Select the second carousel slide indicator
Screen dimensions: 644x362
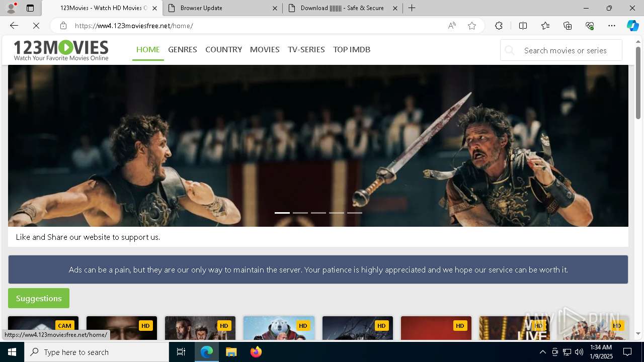[300, 213]
